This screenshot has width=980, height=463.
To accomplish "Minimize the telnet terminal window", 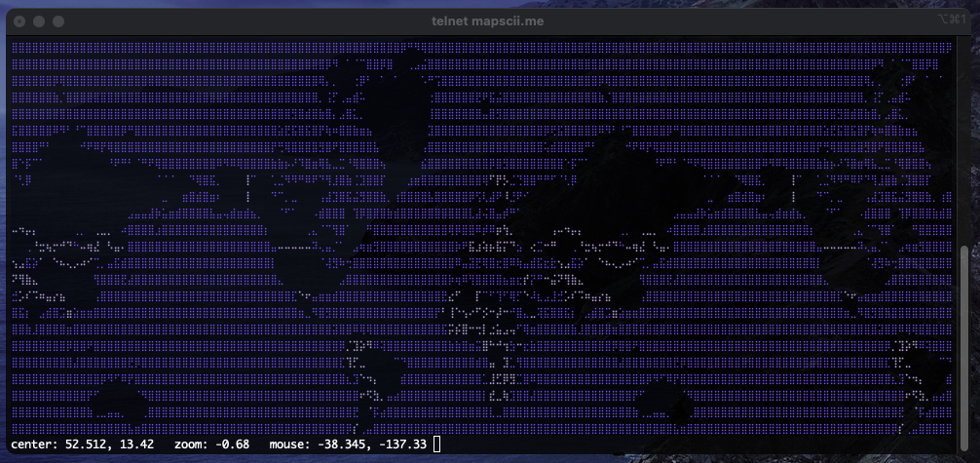I will [39, 21].
